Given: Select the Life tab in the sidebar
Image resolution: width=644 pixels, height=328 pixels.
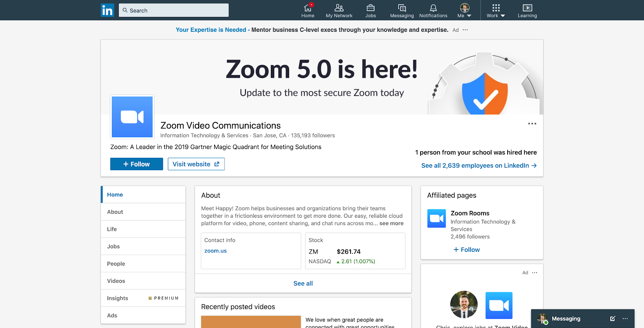Looking at the screenshot, I should 143,229.
